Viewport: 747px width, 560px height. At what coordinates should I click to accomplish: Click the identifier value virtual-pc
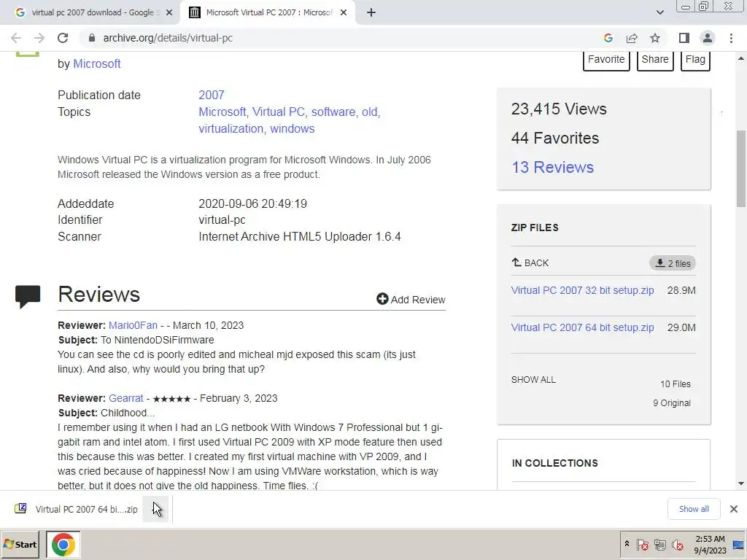222,220
